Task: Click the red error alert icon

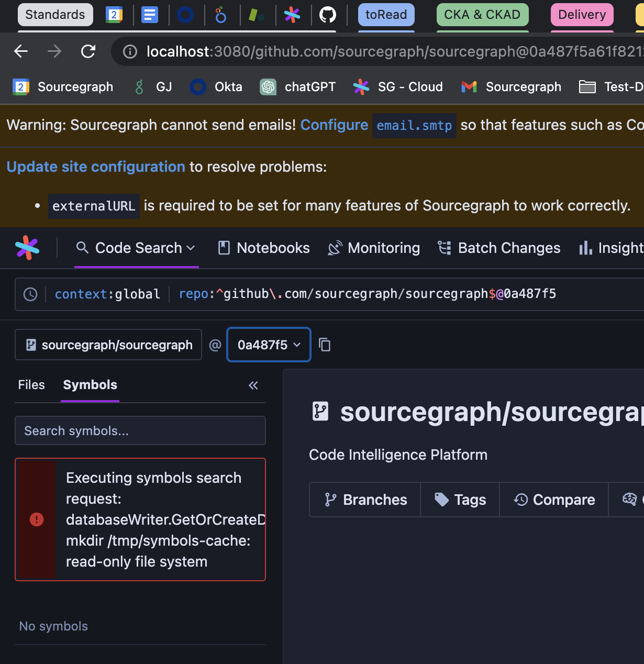Action: coord(37,519)
